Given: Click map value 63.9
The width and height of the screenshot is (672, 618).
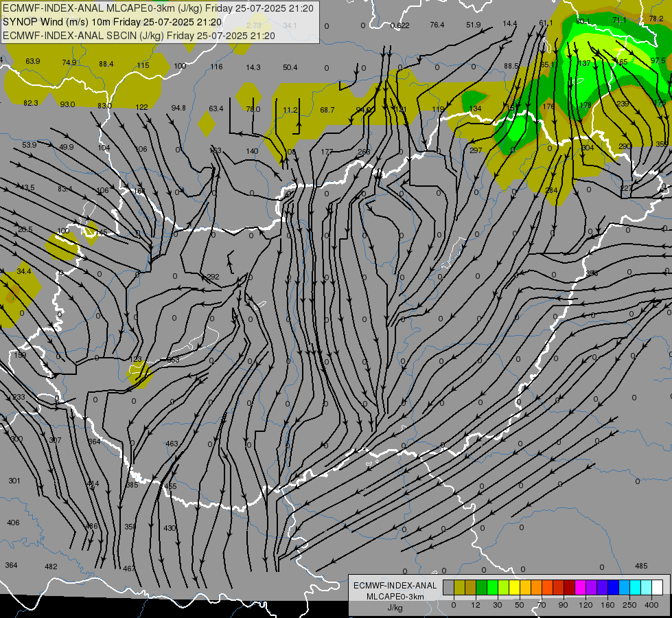Looking at the screenshot, I should (x=32, y=61).
